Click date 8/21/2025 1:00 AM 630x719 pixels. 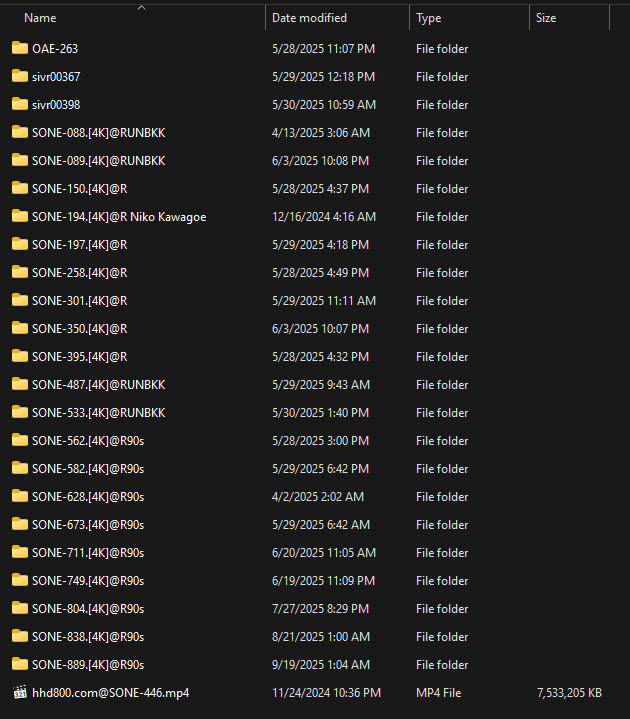point(321,636)
